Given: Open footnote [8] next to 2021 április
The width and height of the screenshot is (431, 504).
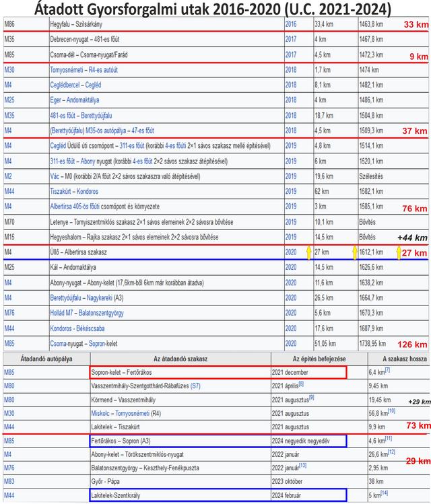Looking at the screenshot, I should click(301, 384).
